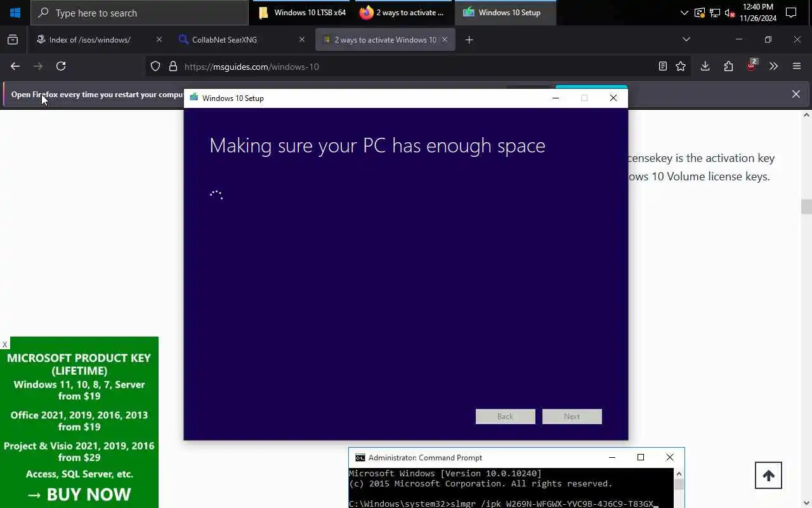Switch to Firefox in the taskbar
The width and height of the screenshot is (812, 508).
click(x=402, y=13)
